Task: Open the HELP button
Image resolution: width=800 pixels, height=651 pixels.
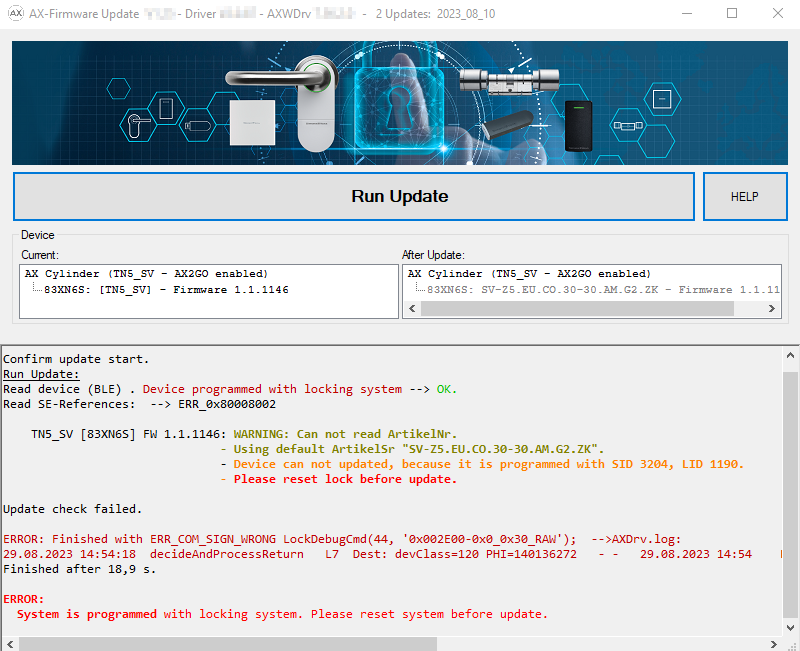Action: pos(745,197)
